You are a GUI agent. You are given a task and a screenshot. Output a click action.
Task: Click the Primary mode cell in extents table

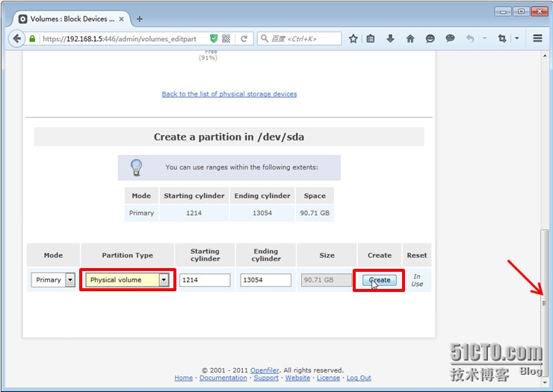point(141,213)
